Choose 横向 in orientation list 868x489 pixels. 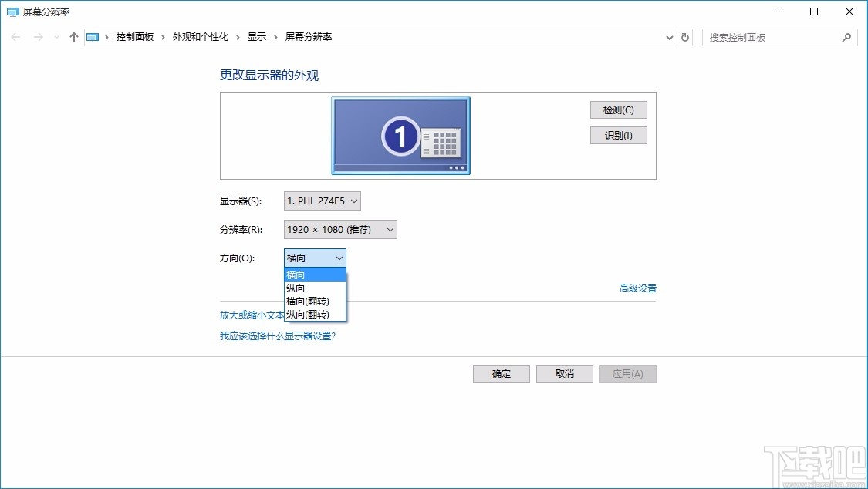click(315, 275)
